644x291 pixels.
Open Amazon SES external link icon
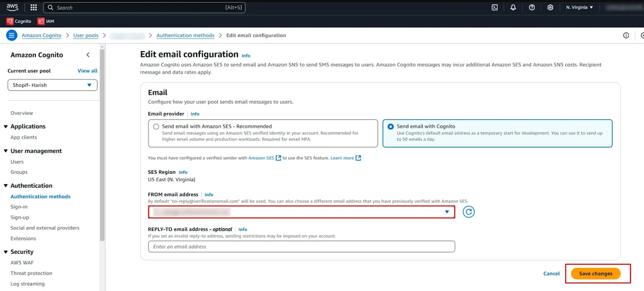278,158
